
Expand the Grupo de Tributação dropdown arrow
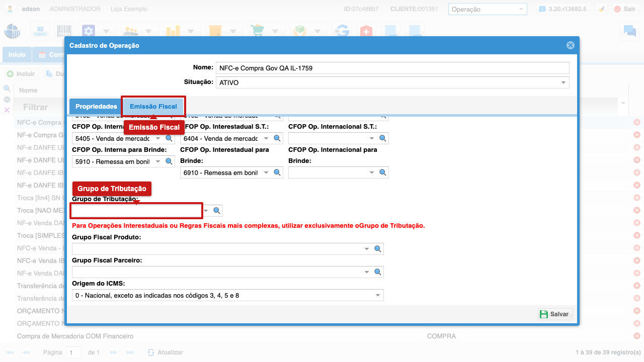point(207,211)
